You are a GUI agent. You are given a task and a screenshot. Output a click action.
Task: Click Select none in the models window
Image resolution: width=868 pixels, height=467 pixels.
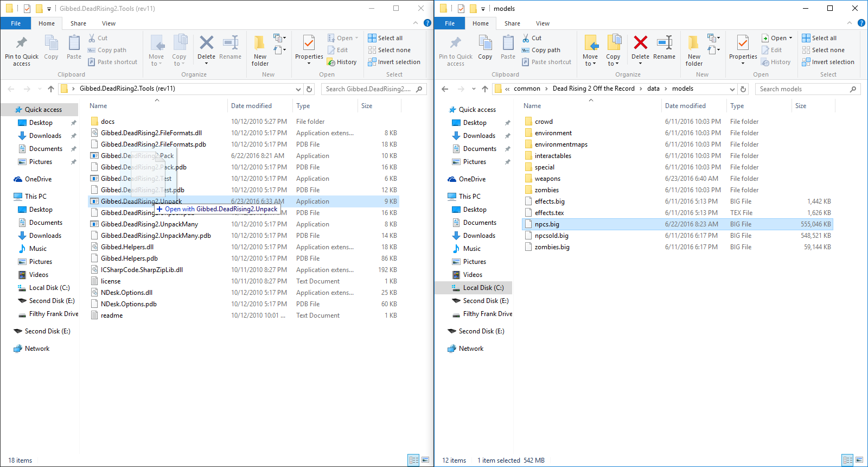pyautogui.click(x=823, y=50)
